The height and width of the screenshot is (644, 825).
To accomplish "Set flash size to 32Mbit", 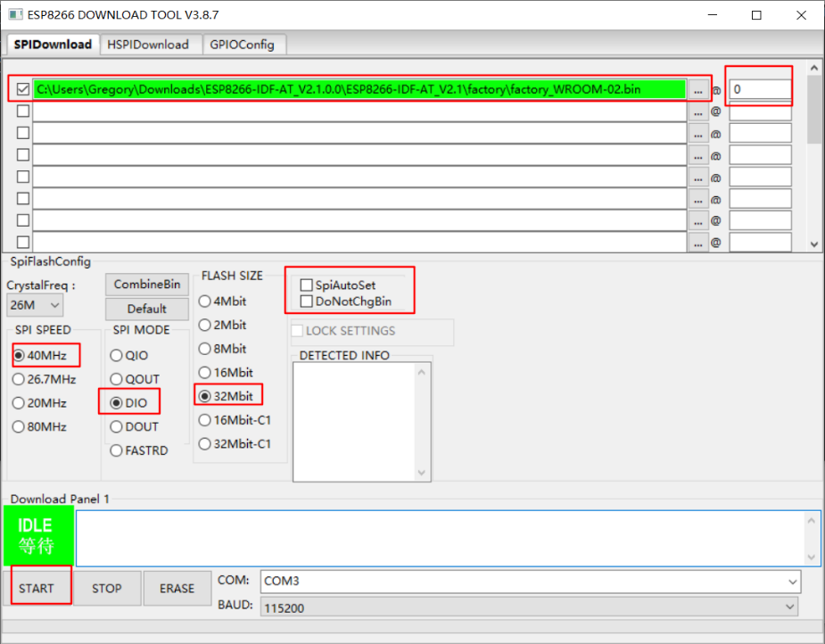I will pyautogui.click(x=227, y=396).
